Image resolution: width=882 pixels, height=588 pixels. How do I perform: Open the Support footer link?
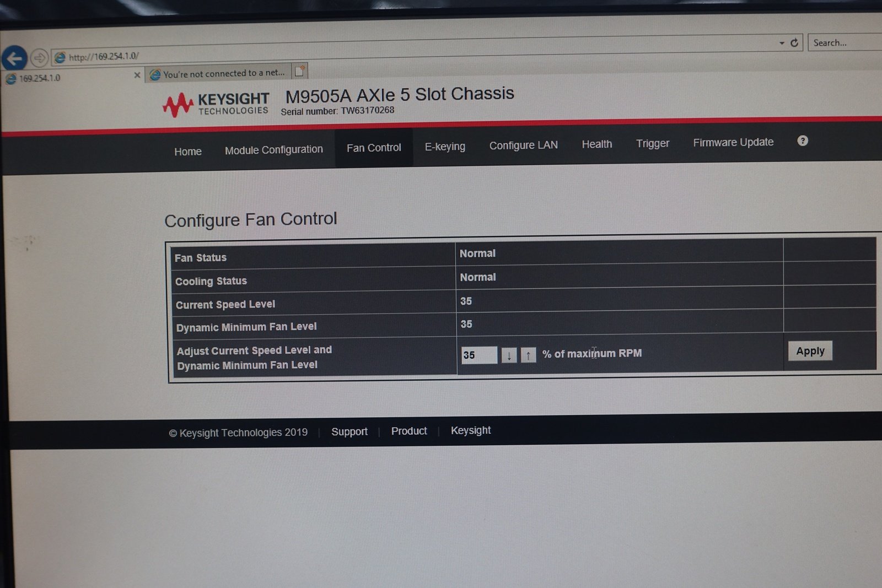(349, 431)
